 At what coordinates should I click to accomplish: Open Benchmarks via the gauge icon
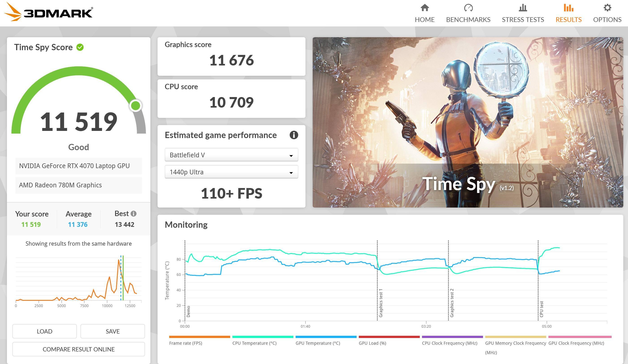point(468,8)
